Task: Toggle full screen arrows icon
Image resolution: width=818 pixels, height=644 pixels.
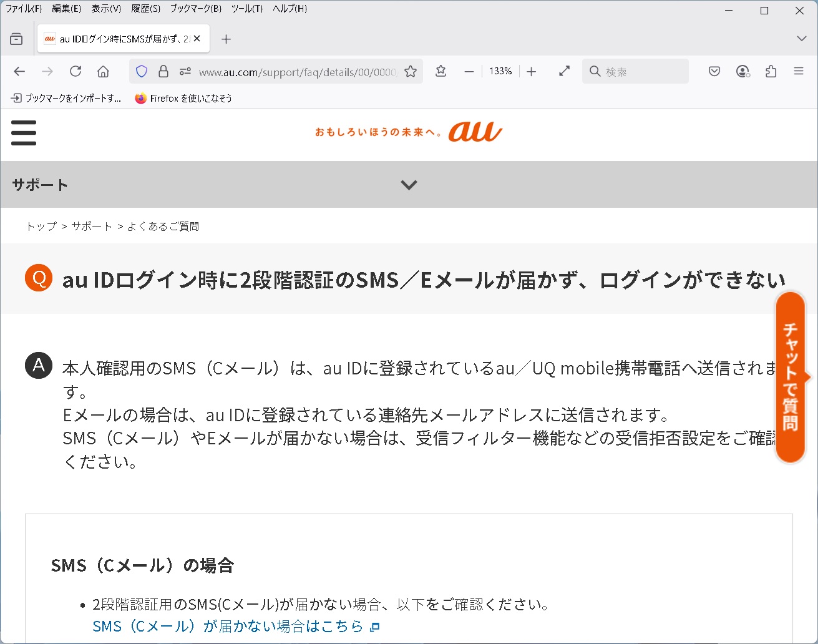Action: (x=565, y=71)
